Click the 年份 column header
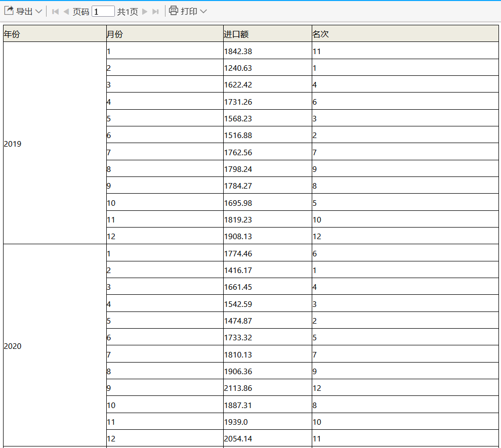Screen dimensions: 501x448 55,33
